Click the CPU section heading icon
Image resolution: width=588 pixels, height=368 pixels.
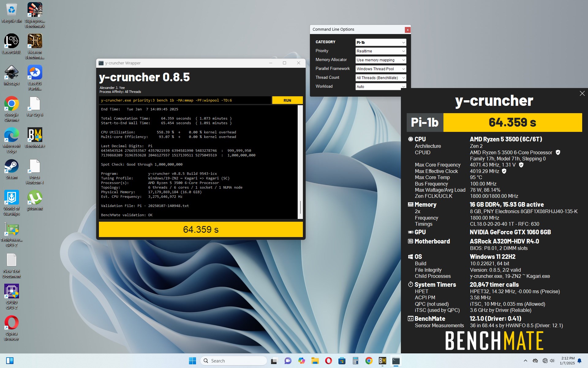click(x=410, y=139)
